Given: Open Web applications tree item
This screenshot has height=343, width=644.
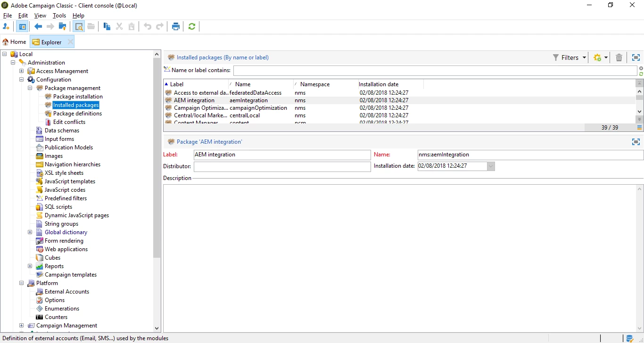Looking at the screenshot, I should pyautogui.click(x=66, y=249).
